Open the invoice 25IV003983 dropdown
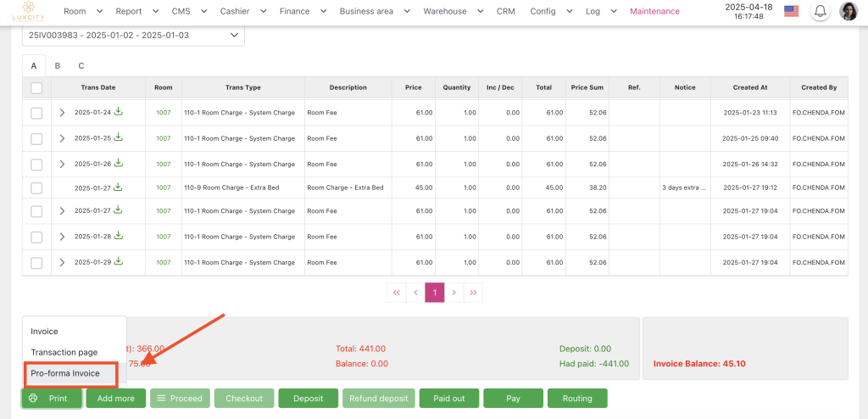 click(133, 35)
